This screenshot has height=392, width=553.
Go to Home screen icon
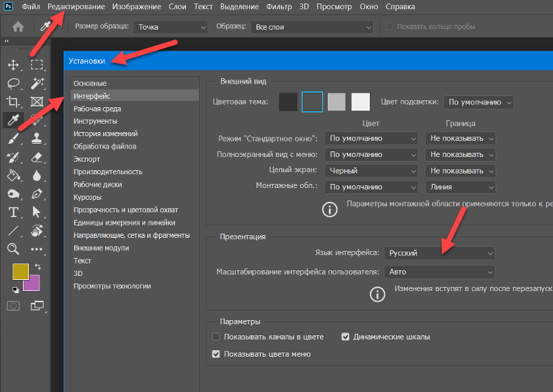coord(18,27)
